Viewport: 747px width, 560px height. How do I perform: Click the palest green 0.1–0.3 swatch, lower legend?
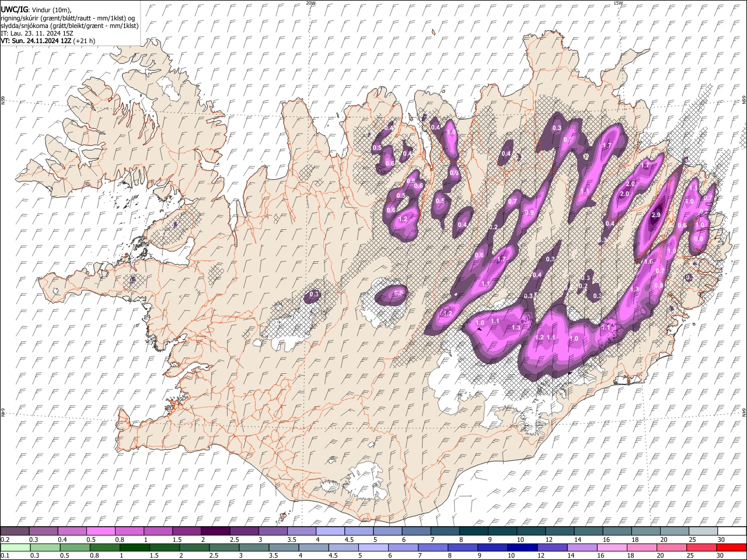(x=15, y=547)
